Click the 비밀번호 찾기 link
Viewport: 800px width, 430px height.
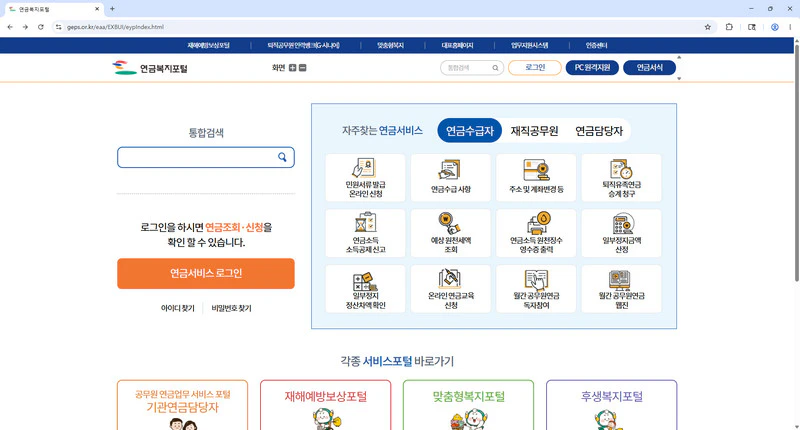pyautogui.click(x=231, y=308)
